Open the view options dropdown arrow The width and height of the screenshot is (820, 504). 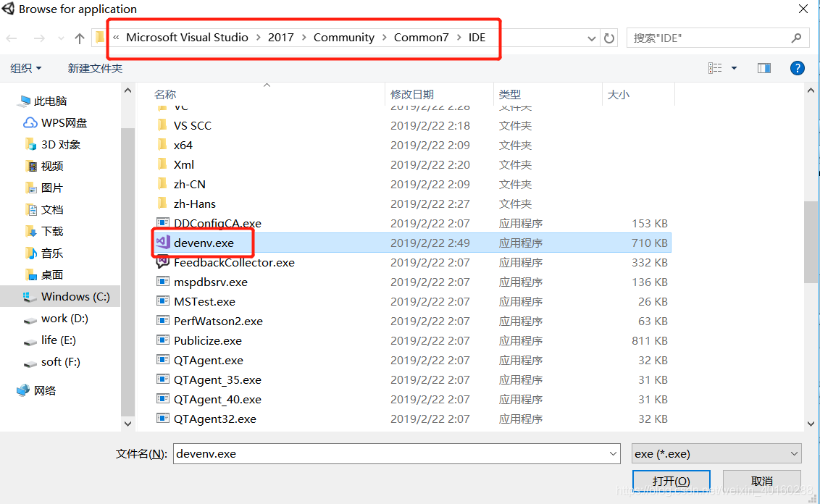[735, 68]
